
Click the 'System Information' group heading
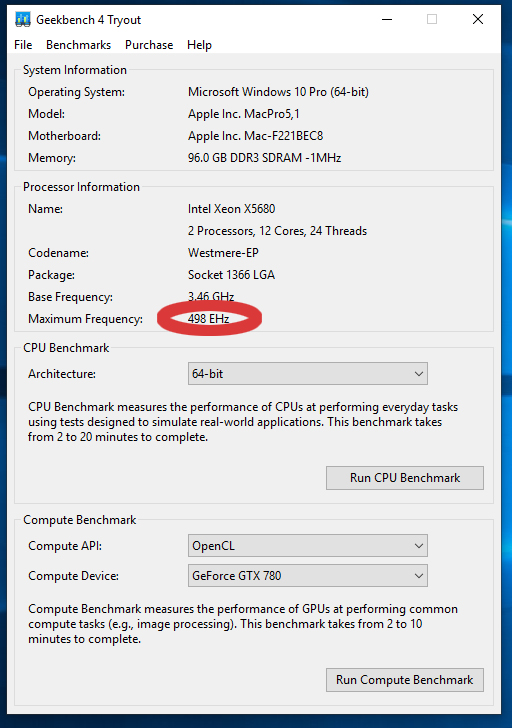click(x=75, y=70)
